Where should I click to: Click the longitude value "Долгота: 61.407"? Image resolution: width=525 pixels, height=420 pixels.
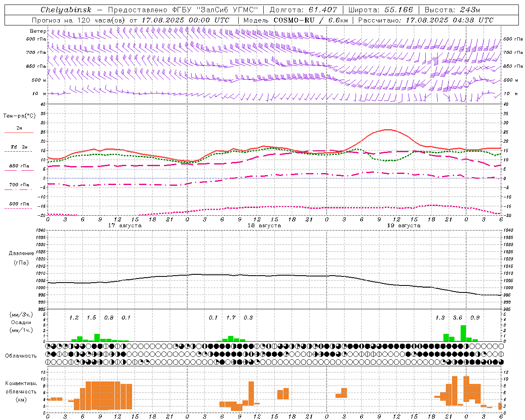tap(304, 10)
